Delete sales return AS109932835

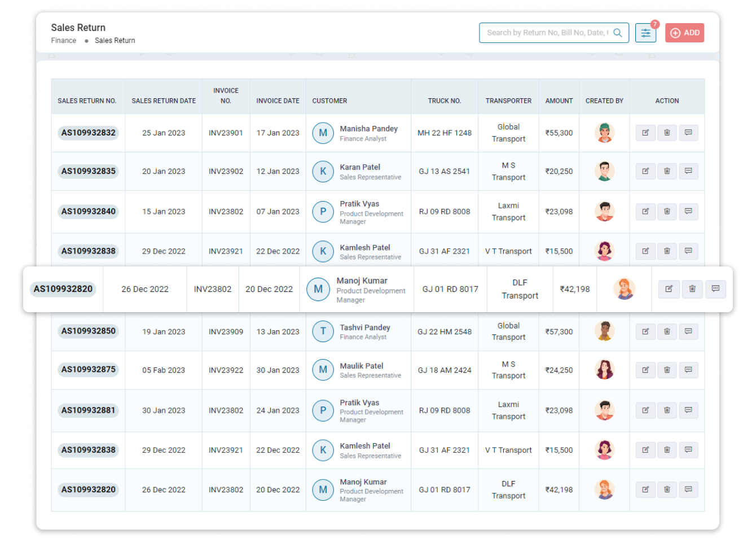click(x=667, y=171)
